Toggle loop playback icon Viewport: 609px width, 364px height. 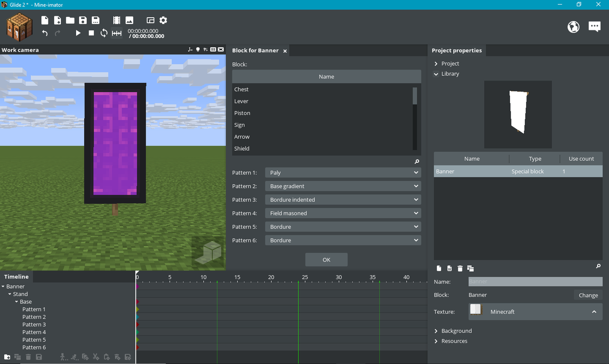pos(104,33)
